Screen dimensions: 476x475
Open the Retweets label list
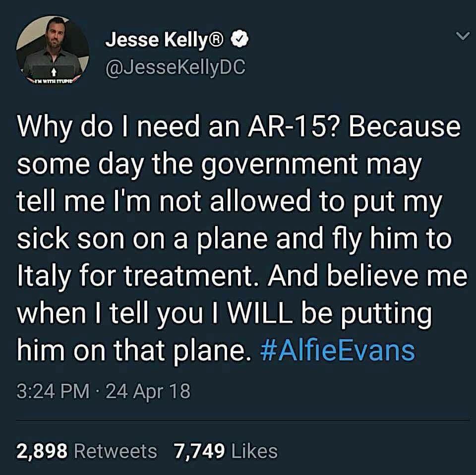(116, 451)
